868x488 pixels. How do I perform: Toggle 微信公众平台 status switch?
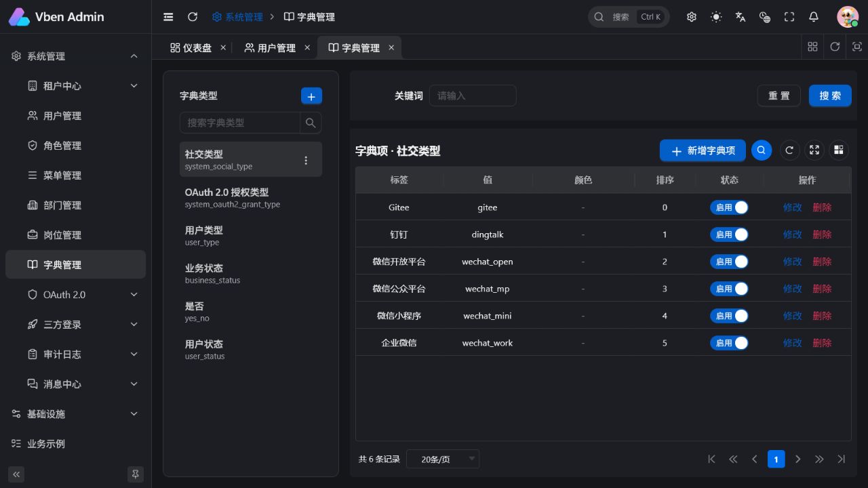tap(729, 289)
